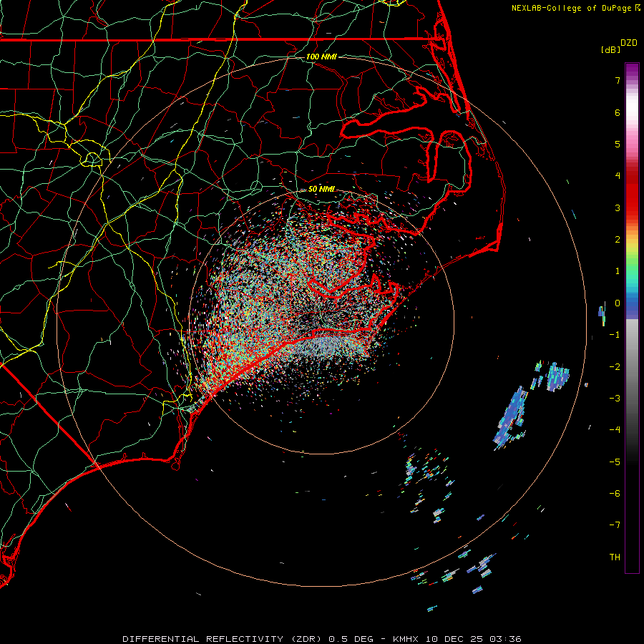
Task: Click the TH threshold label on legend
Action: (615, 557)
